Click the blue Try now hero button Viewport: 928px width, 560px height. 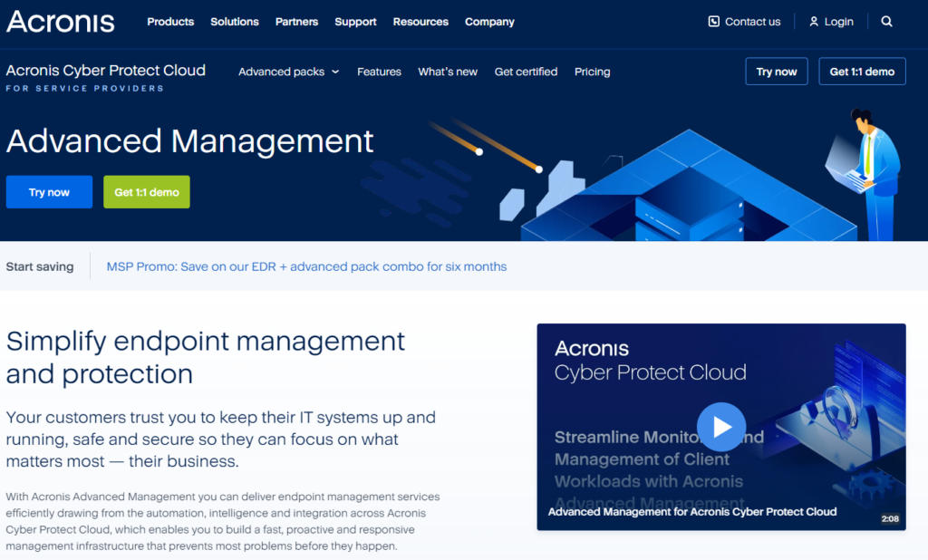49,192
